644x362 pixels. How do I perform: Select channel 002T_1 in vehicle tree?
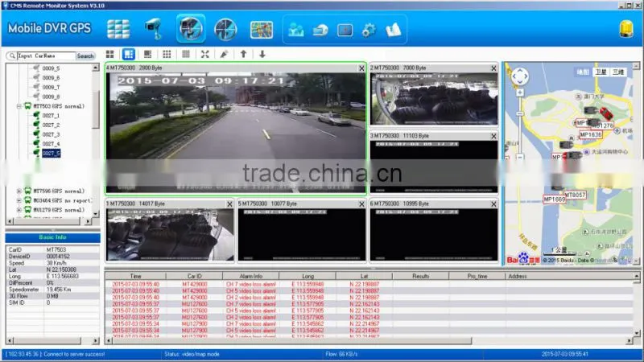pos(51,116)
